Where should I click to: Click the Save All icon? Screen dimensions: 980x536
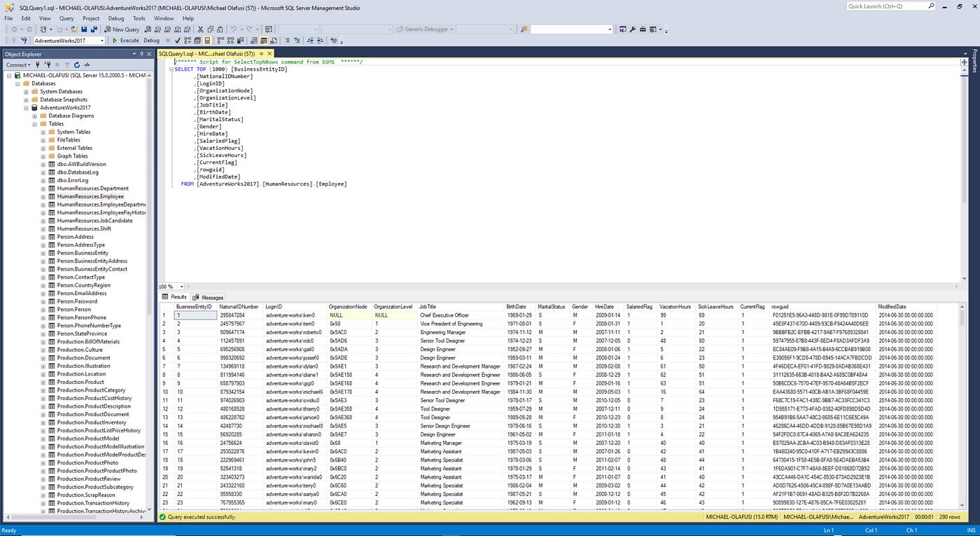(x=94, y=29)
